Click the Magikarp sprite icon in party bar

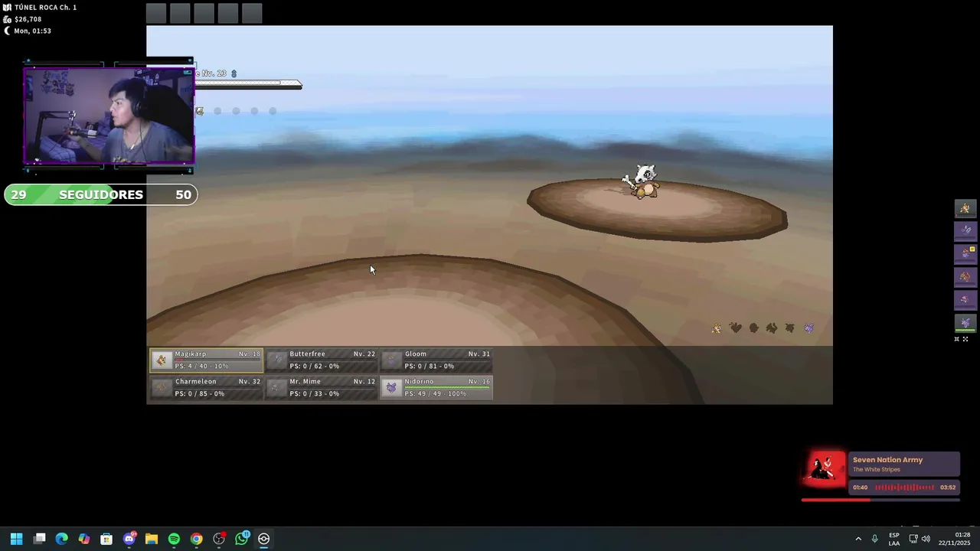click(x=162, y=360)
